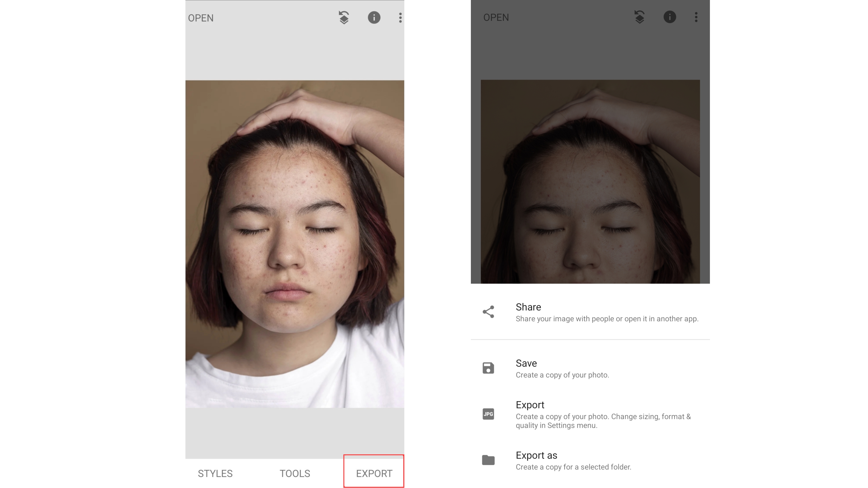Screen dimensions: 868x488
Task: Tap the revert edits icon
Action: click(x=343, y=18)
